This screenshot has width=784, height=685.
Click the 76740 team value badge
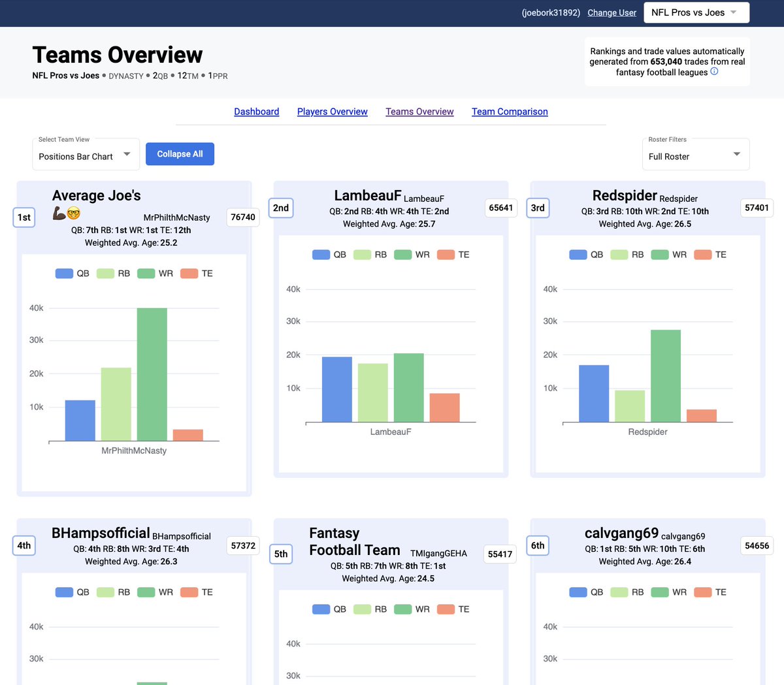(243, 217)
